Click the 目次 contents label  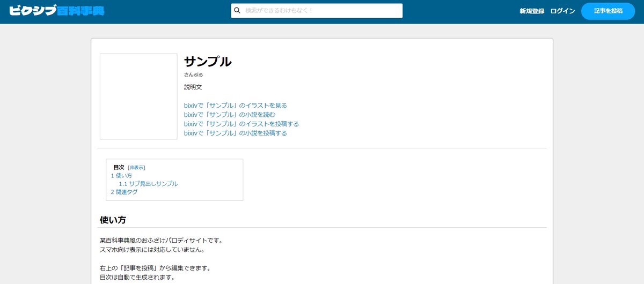119,168
